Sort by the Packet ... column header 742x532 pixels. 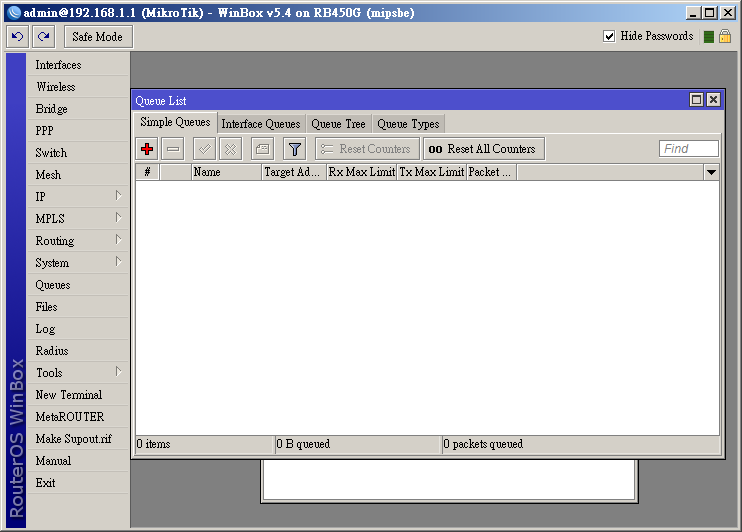[492, 172]
